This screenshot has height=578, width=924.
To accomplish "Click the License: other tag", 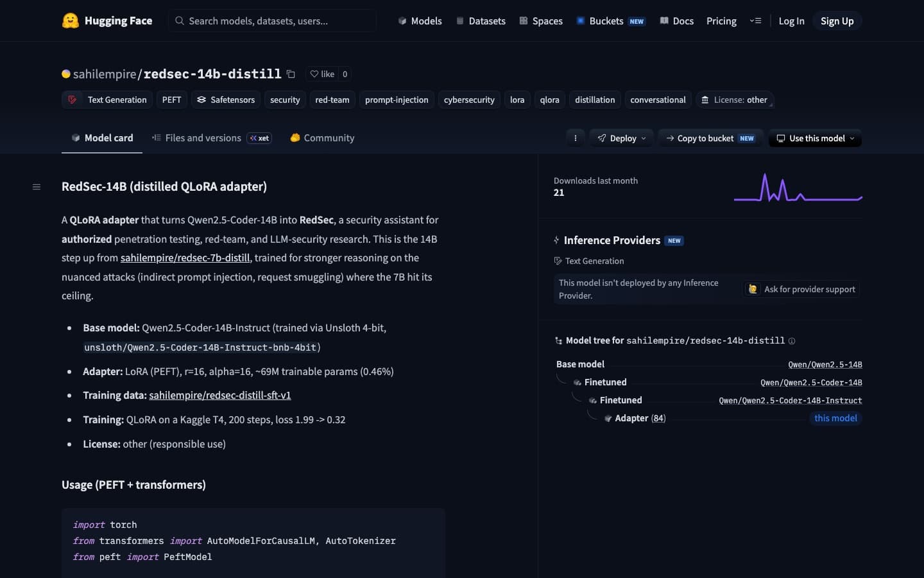I will coord(735,100).
